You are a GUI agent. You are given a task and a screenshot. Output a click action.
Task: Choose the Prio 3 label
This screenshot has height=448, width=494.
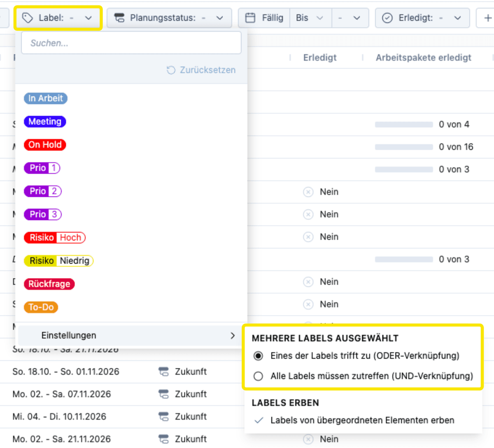point(43,214)
